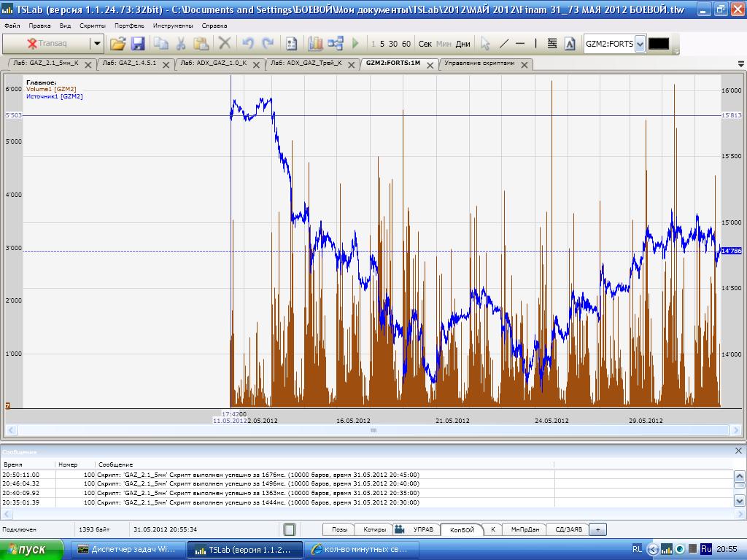747x560 pixels.
Task: Click the save floppy disk icon
Action: point(138,44)
